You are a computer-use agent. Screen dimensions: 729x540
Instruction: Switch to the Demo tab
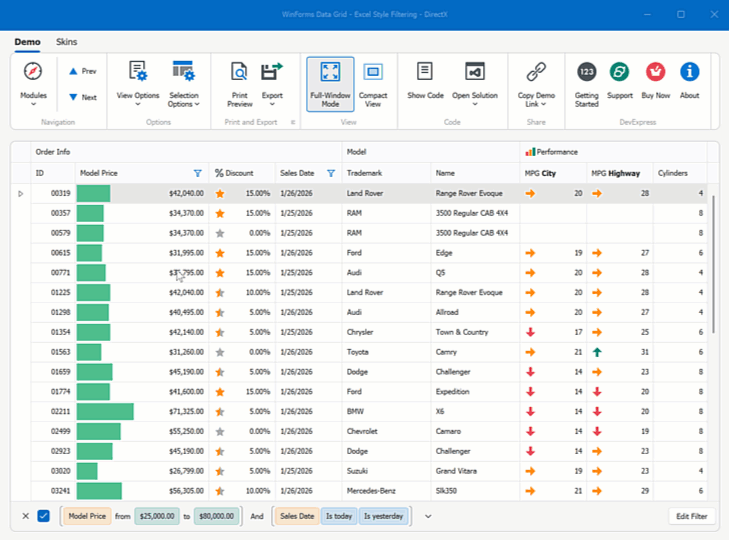(27, 42)
